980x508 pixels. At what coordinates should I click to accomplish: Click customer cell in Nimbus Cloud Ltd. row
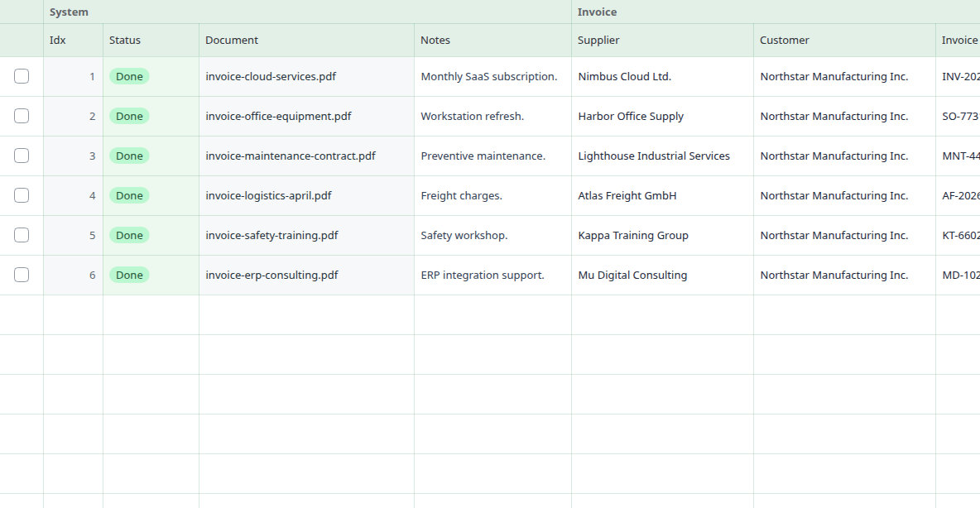click(x=844, y=76)
